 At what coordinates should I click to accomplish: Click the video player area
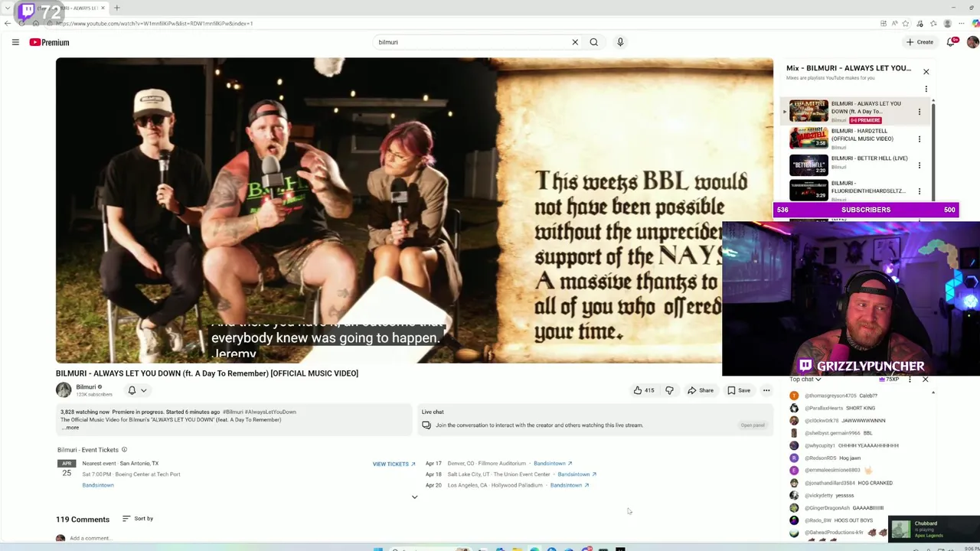414,210
